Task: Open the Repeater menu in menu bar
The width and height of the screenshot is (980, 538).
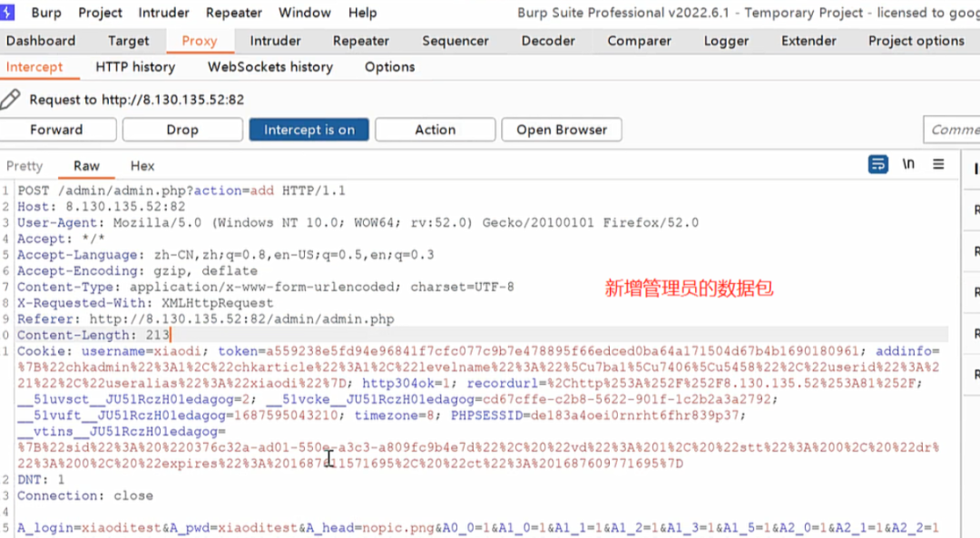Action: point(234,13)
